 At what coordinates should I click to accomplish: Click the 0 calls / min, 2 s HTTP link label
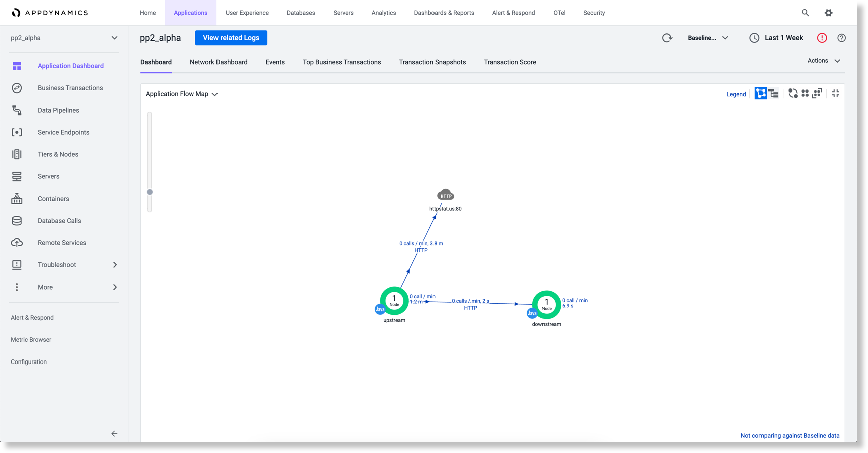(471, 304)
